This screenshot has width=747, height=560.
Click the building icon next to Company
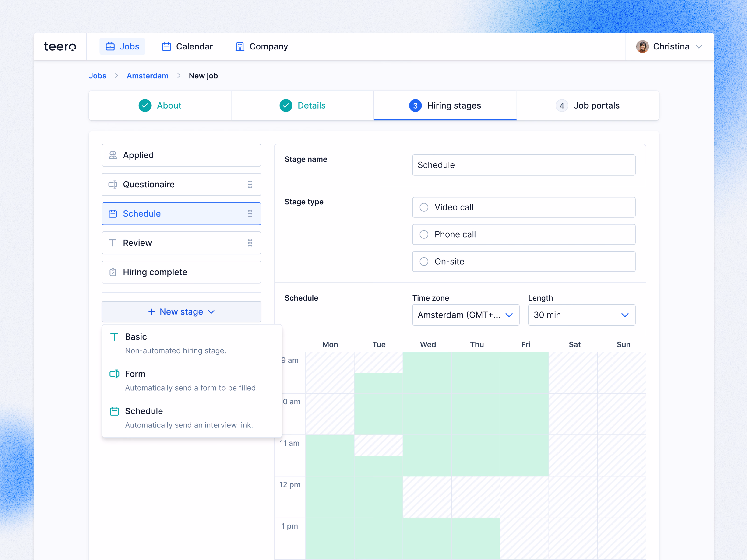click(x=240, y=47)
